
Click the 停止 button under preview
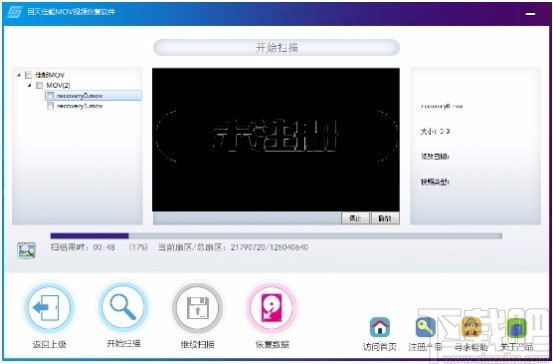pos(355,218)
